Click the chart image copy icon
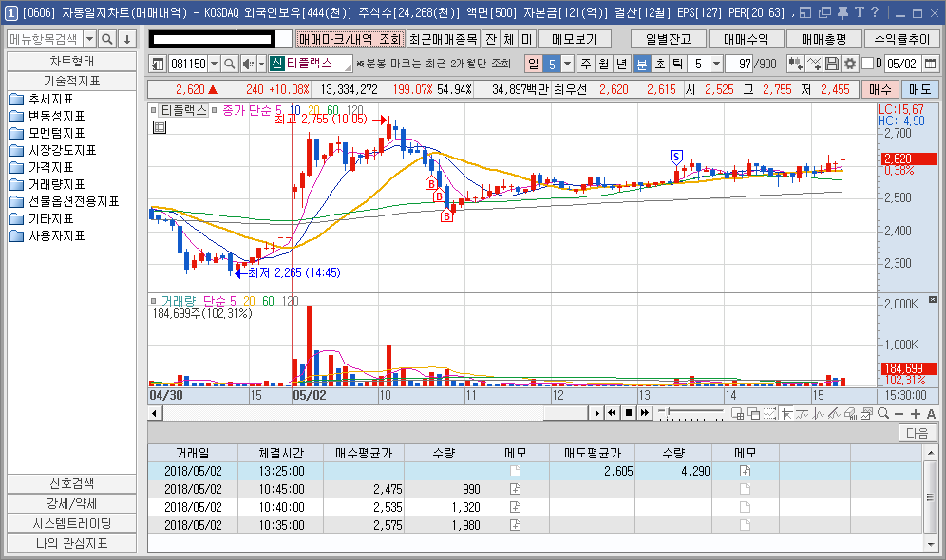This screenshot has height=560, width=946. coord(867,414)
